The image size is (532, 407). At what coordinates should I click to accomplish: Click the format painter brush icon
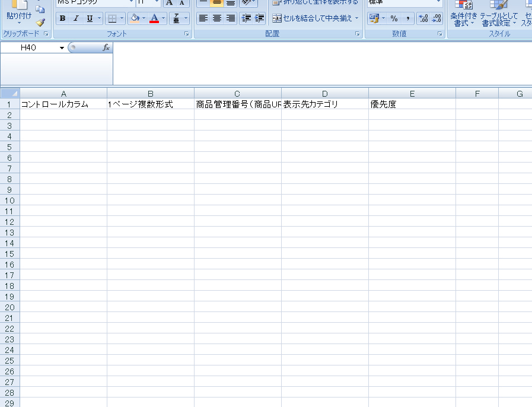tap(40, 23)
